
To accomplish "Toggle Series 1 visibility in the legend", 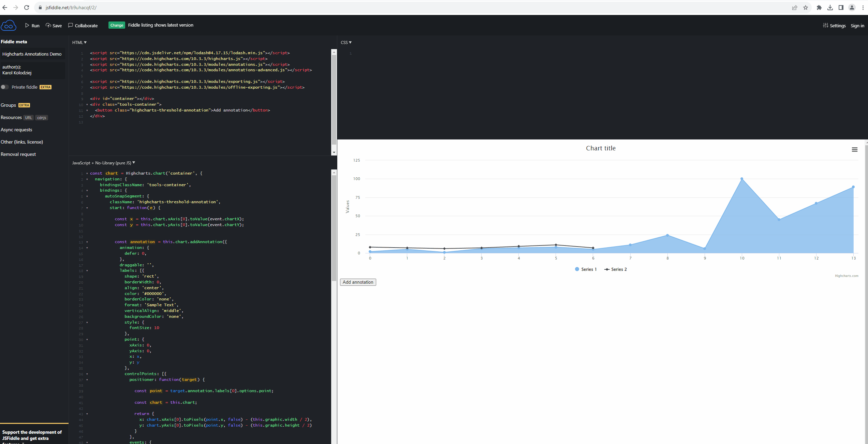I will 585,269.
